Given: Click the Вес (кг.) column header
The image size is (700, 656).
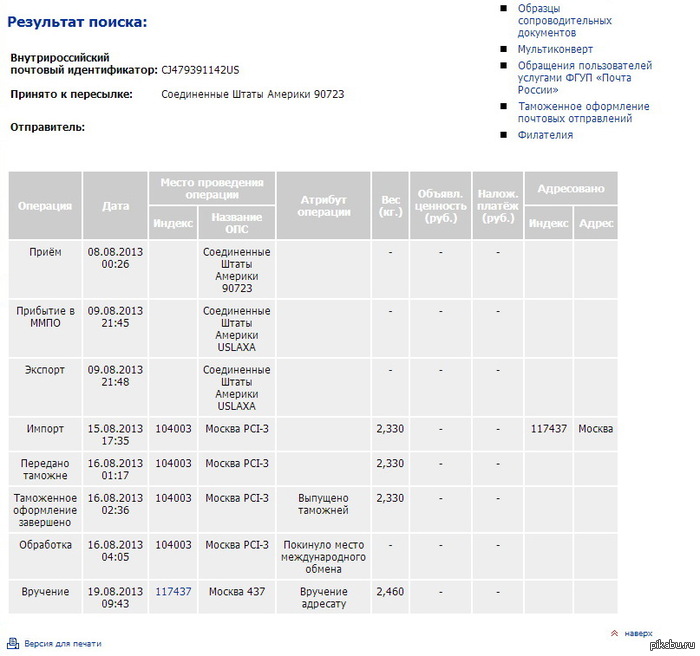Looking at the screenshot, I should point(389,205).
